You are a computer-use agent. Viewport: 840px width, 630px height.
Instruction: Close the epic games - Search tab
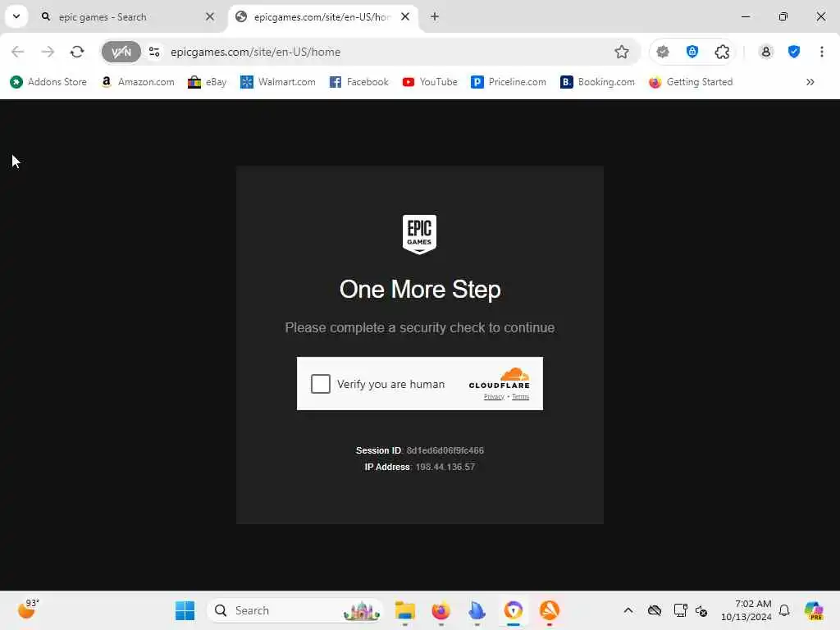click(x=210, y=16)
